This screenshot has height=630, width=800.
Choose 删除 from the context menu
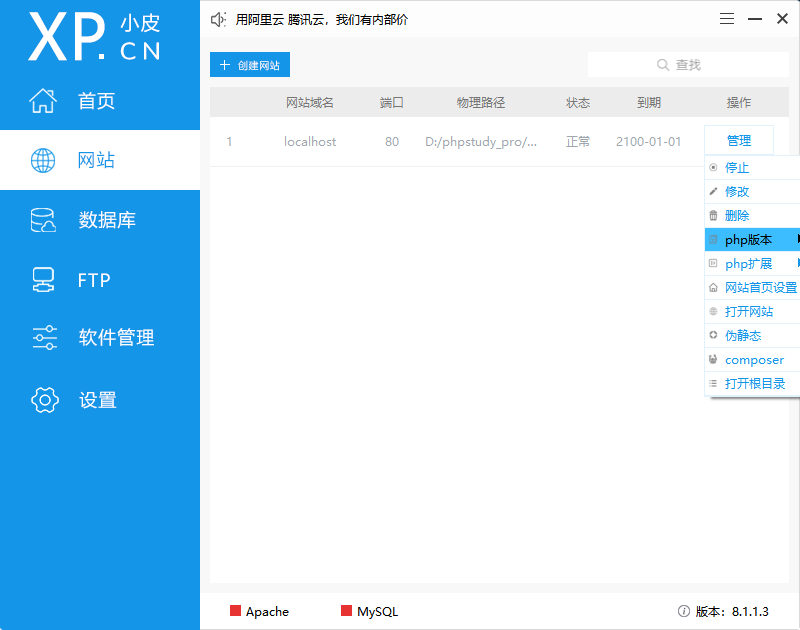[x=742, y=215]
